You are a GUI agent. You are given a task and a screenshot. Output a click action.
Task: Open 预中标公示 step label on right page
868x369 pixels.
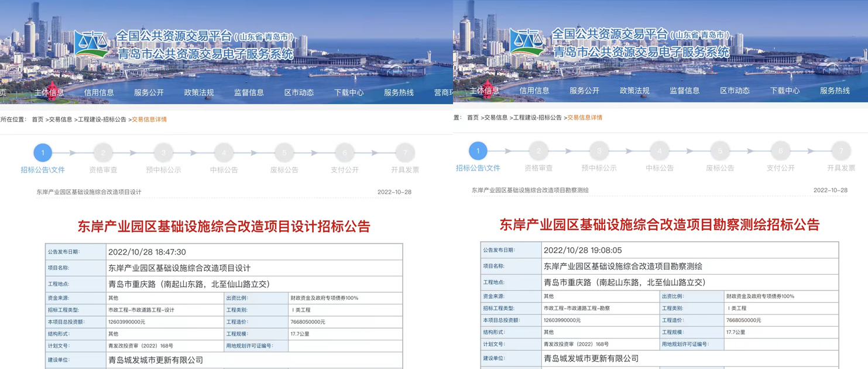(x=599, y=168)
